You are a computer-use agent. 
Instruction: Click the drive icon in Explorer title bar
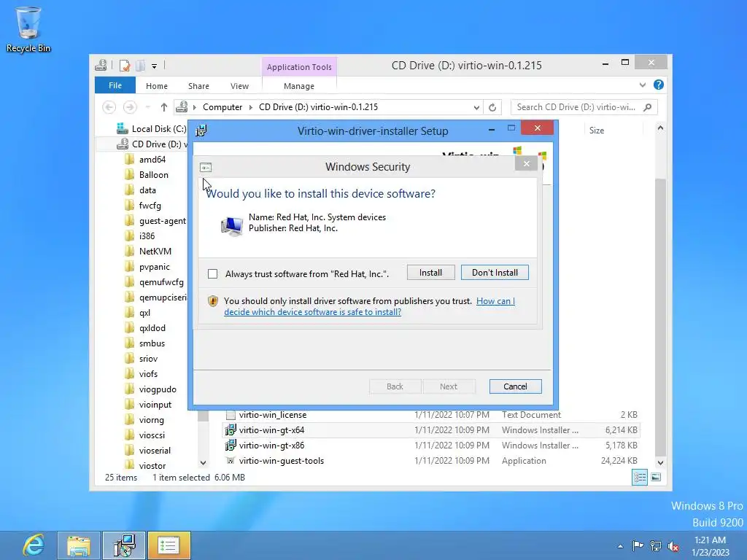(x=101, y=65)
